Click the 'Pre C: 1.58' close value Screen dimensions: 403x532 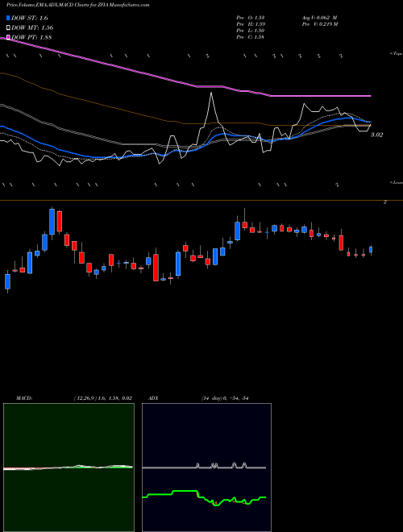tap(251, 36)
